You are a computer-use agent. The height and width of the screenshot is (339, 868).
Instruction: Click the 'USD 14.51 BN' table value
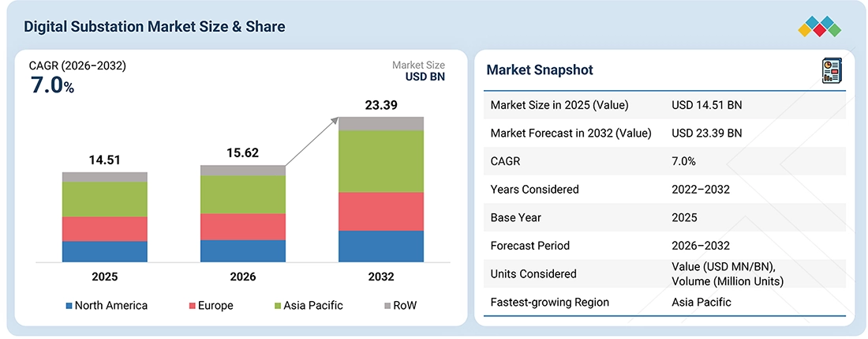click(707, 104)
